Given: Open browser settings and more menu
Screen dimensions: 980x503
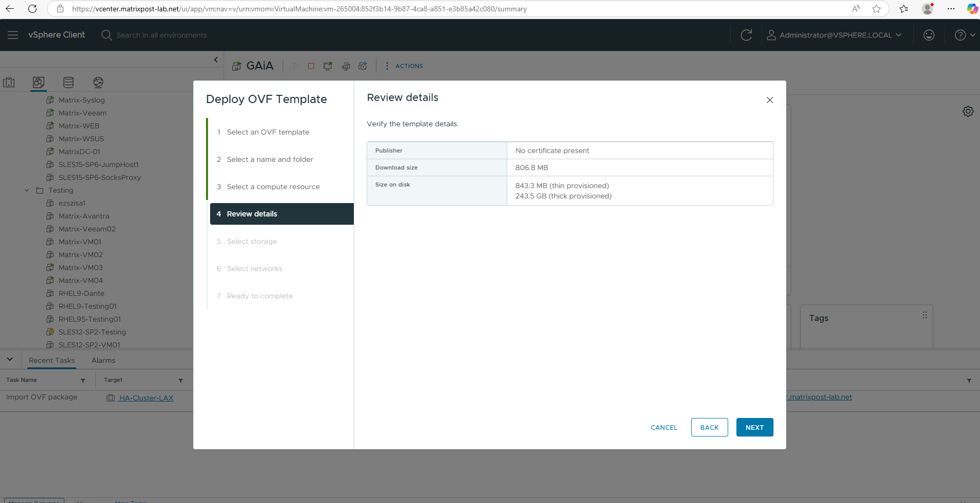Looking at the screenshot, I should (x=951, y=9).
